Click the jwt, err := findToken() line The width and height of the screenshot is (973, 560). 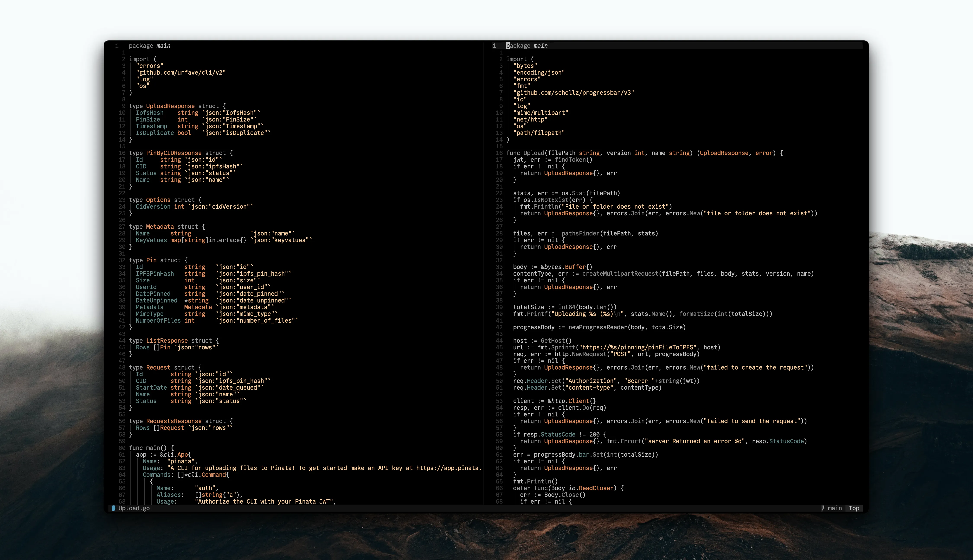[x=552, y=160]
